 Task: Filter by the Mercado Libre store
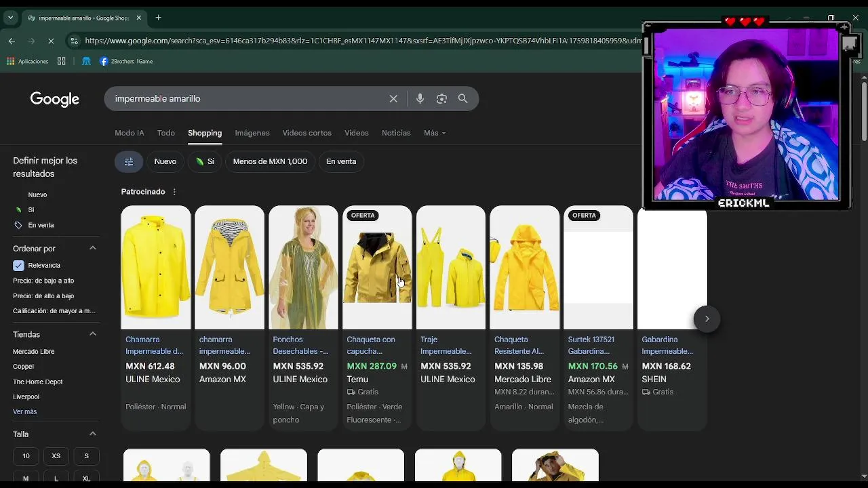[x=34, y=352]
